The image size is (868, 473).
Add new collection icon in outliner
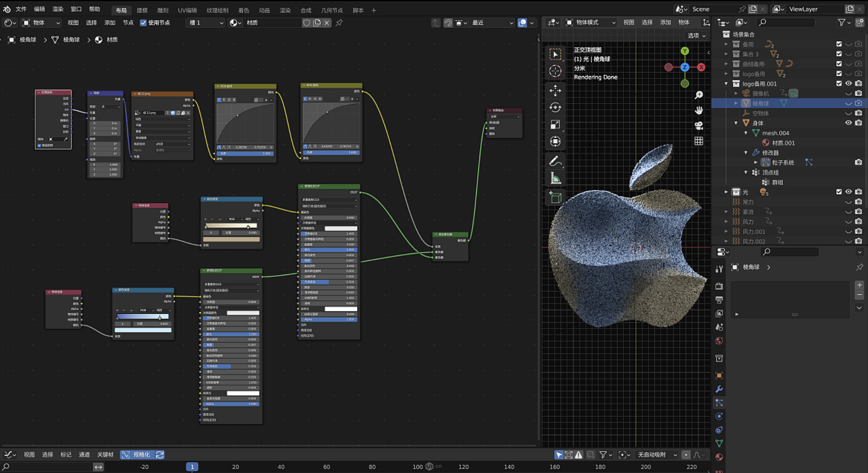(x=859, y=22)
